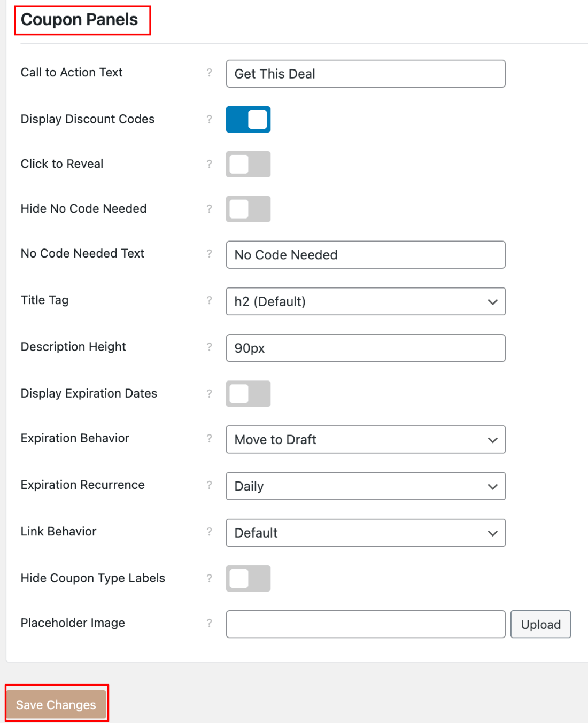Toggle Hide Coupon Type Labels on
Viewport: 588px width, 723px height.
pos(247,578)
